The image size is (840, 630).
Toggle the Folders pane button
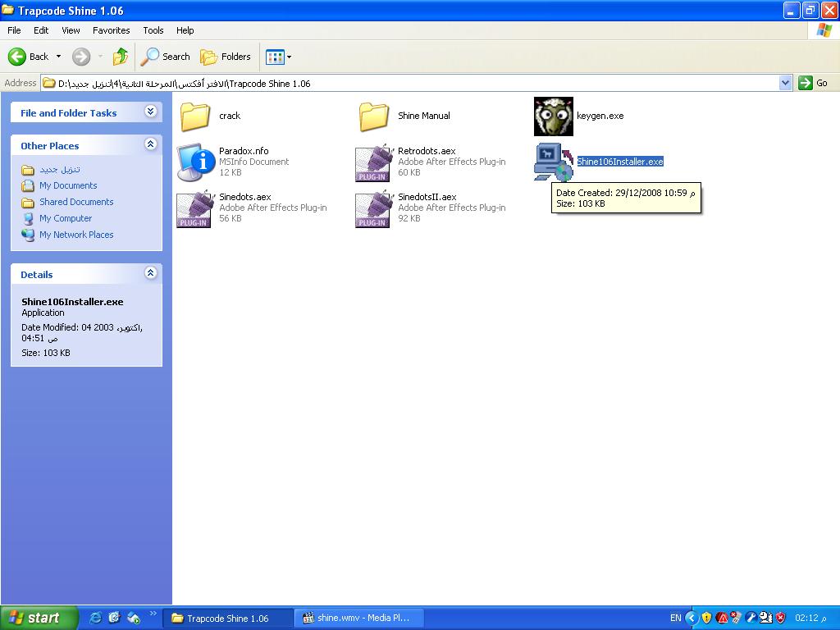pyautogui.click(x=225, y=57)
